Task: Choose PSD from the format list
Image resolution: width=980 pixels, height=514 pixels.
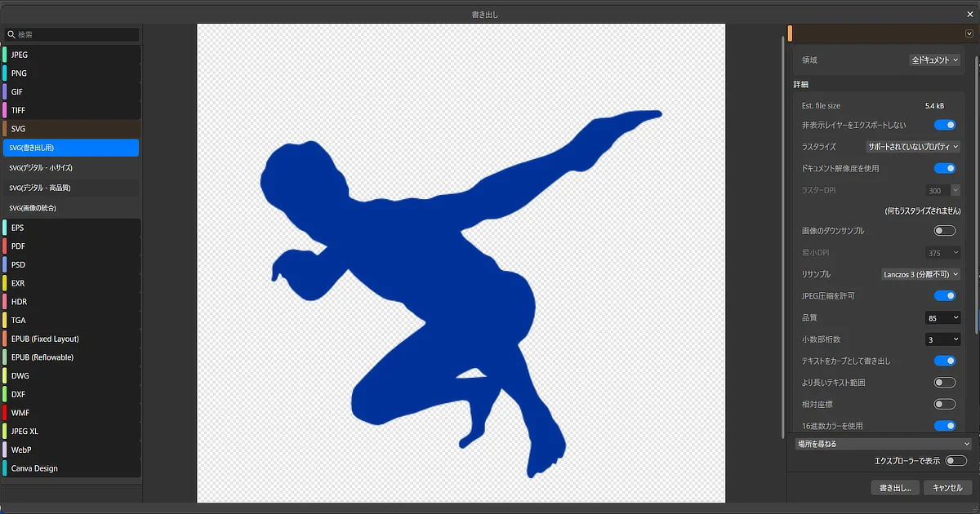Action: click(71, 265)
